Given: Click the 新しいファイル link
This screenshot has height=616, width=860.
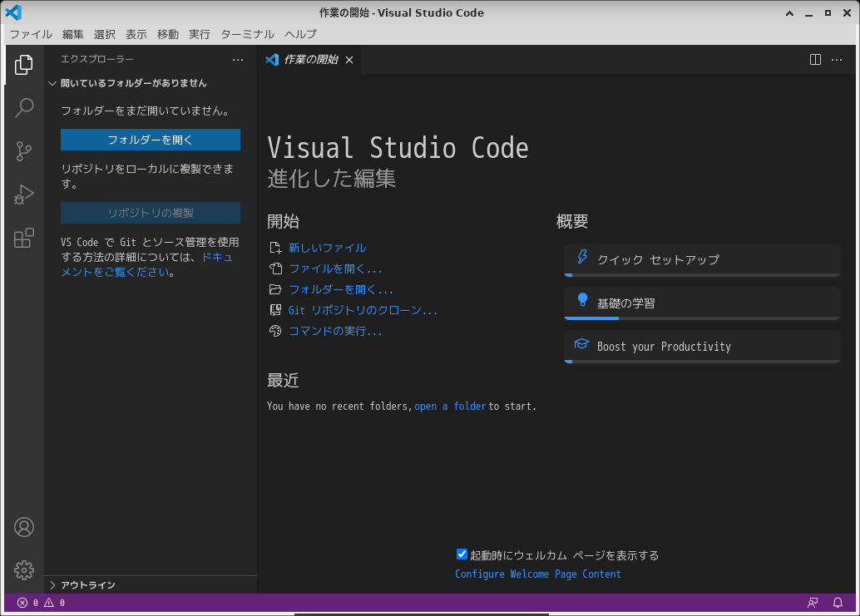Looking at the screenshot, I should pyautogui.click(x=328, y=249).
